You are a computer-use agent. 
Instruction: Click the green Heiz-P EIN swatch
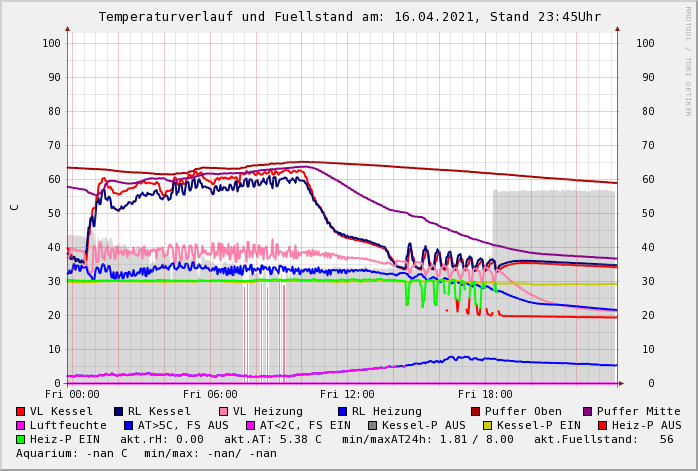click(21, 439)
